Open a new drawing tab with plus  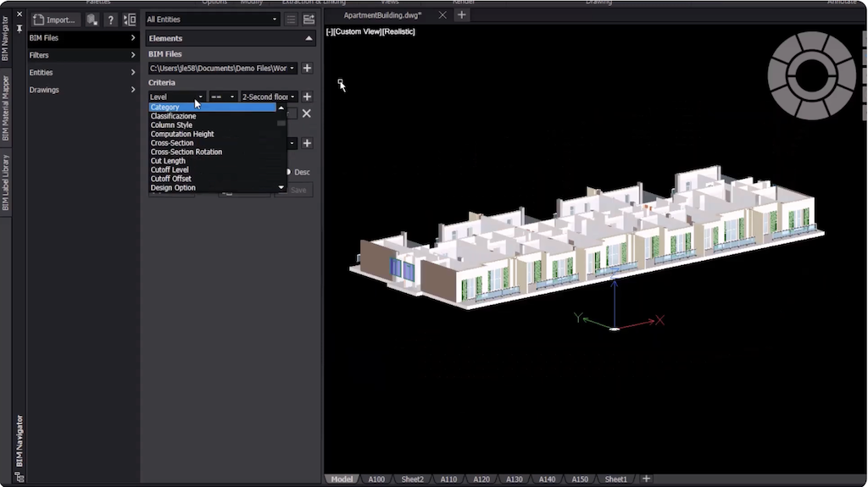[x=462, y=15]
